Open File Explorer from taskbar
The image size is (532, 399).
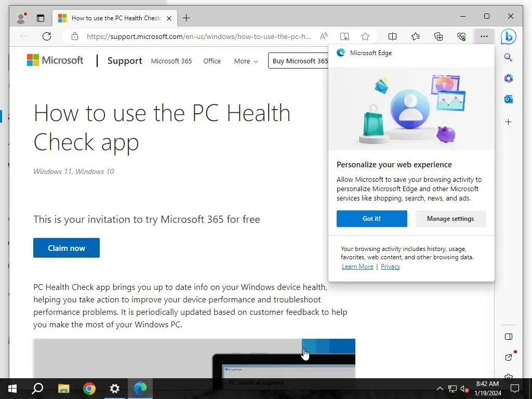point(63,389)
